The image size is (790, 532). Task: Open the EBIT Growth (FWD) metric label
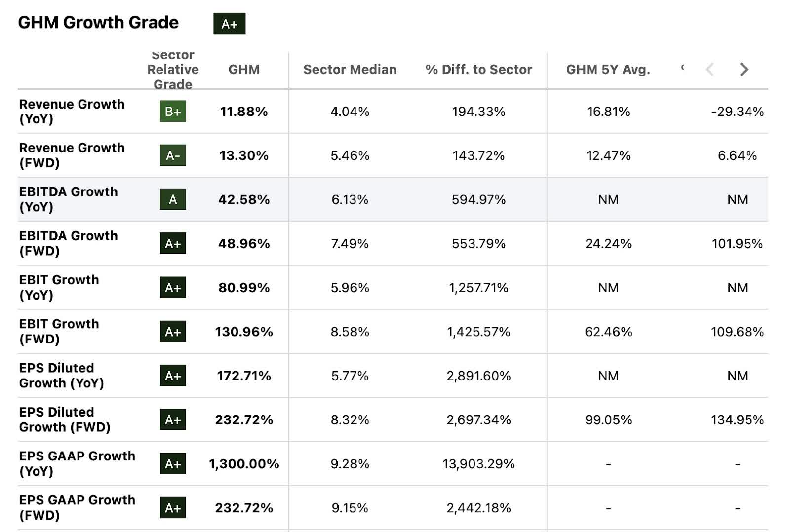click(59, 332)
